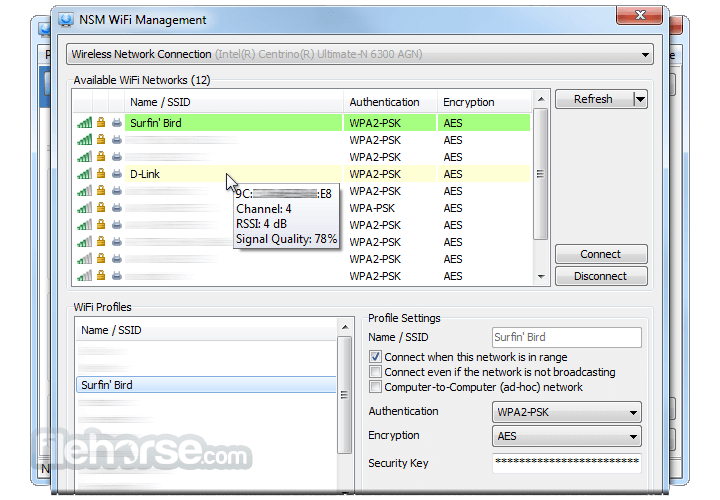This screenshot has height=500, width=720.
Task: Click WPA2-PSK cell in D-Link row
Action: (x=375, y=174)
